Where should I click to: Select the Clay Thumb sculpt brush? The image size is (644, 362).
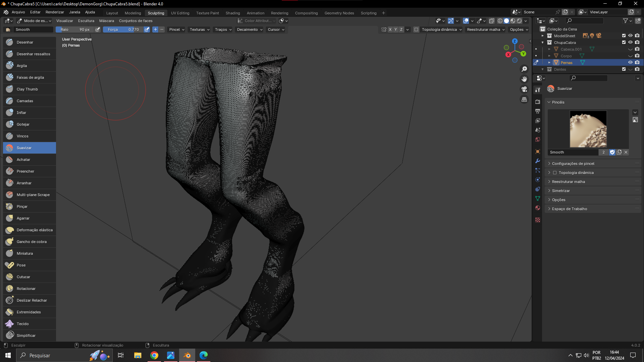(x=27, y=89)
